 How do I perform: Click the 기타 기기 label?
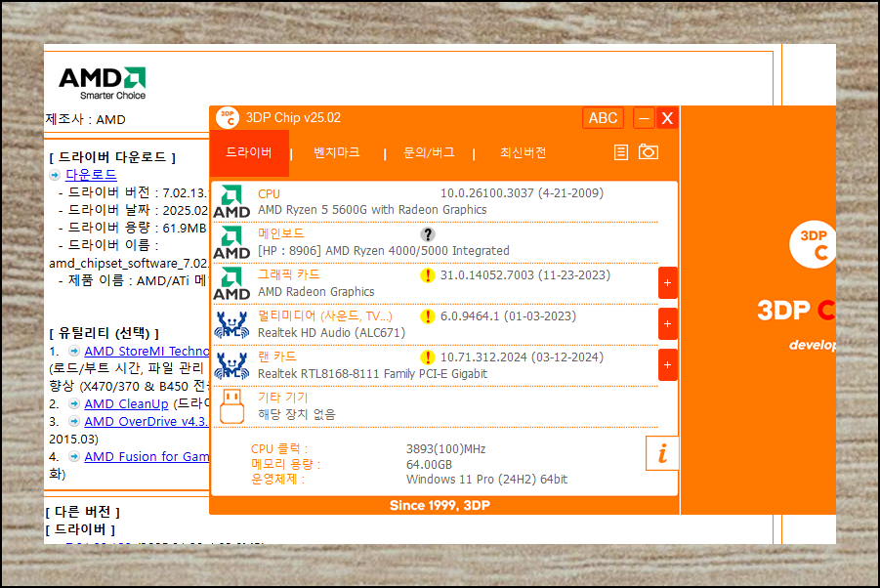pos(283,398)
